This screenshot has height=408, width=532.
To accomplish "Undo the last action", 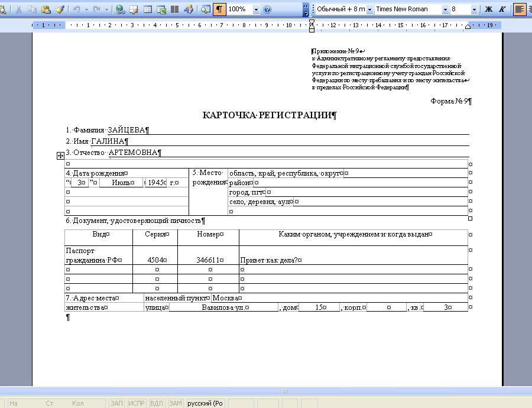I will pos(77,9).
